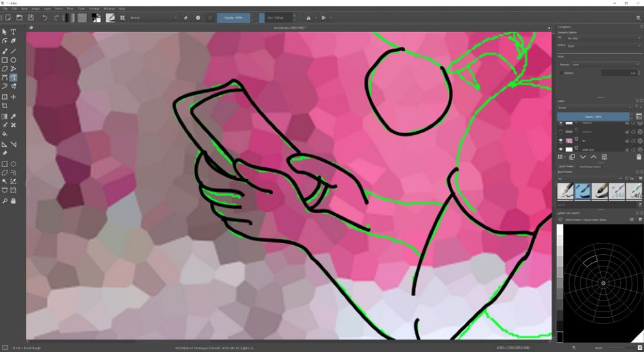Image resolution: width=644 pixels, height=352 pixels.
Task: Open the Layer menu
Action: click(47, 8)
